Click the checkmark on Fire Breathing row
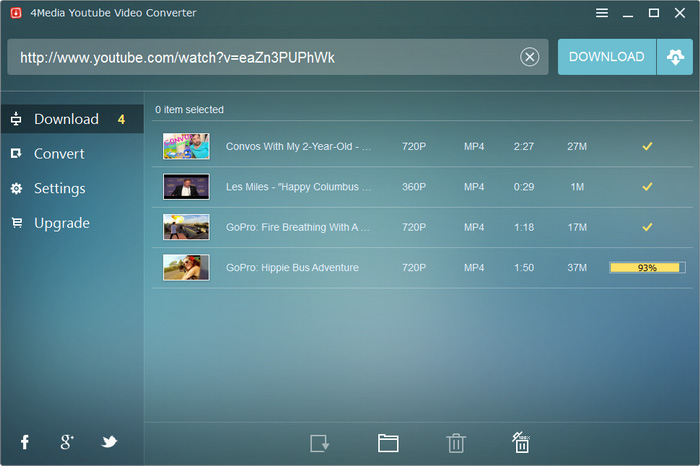Viewport: 700px width, 466px height. point(647,227)
